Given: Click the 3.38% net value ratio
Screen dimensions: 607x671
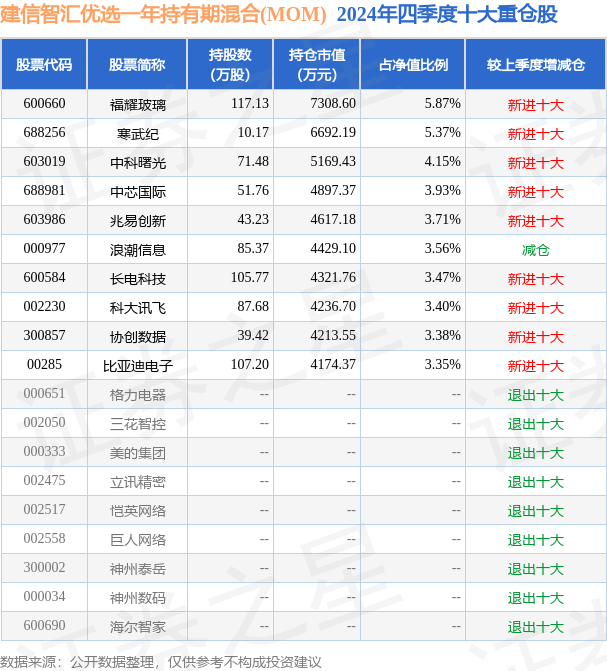Looking at the screenshot, I should click(442, 336).
